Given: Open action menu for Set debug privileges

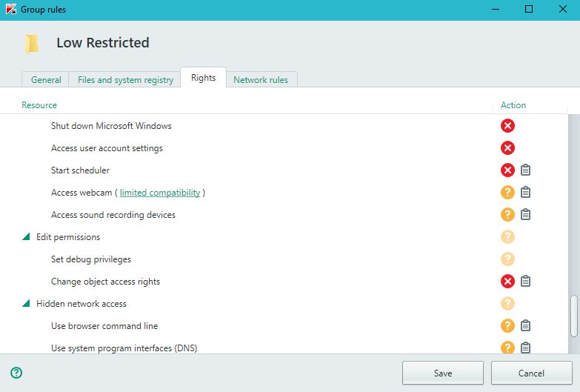Looking at the screenshot, I should (x=507, y=259).
